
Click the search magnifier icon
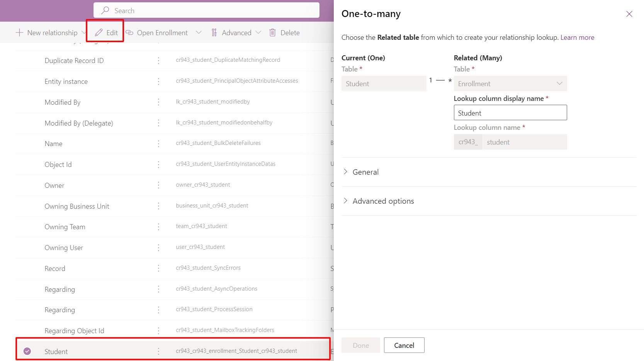pos(105,11)
